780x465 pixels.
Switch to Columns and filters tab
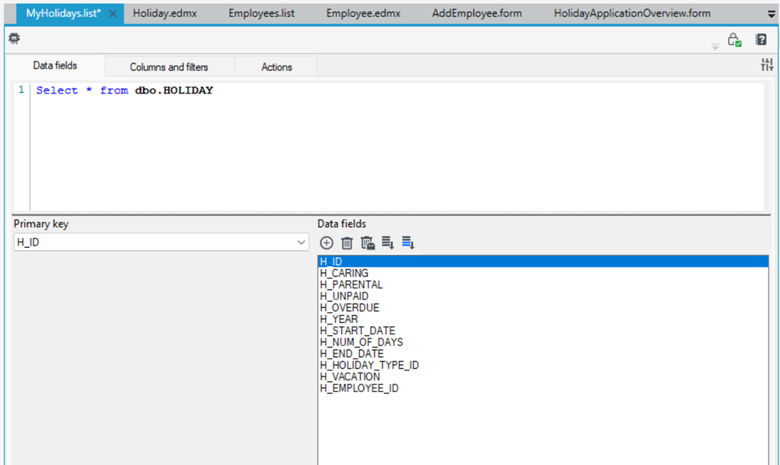tap(169, 67)
